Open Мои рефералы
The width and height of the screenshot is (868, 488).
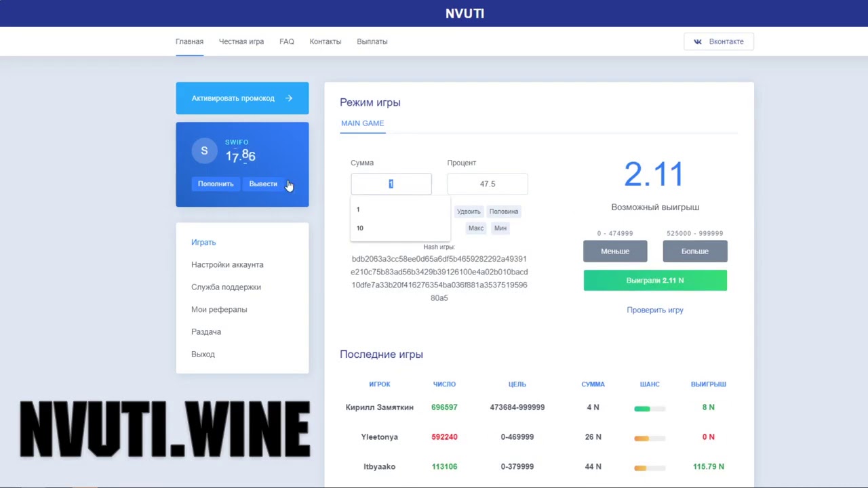219,309
